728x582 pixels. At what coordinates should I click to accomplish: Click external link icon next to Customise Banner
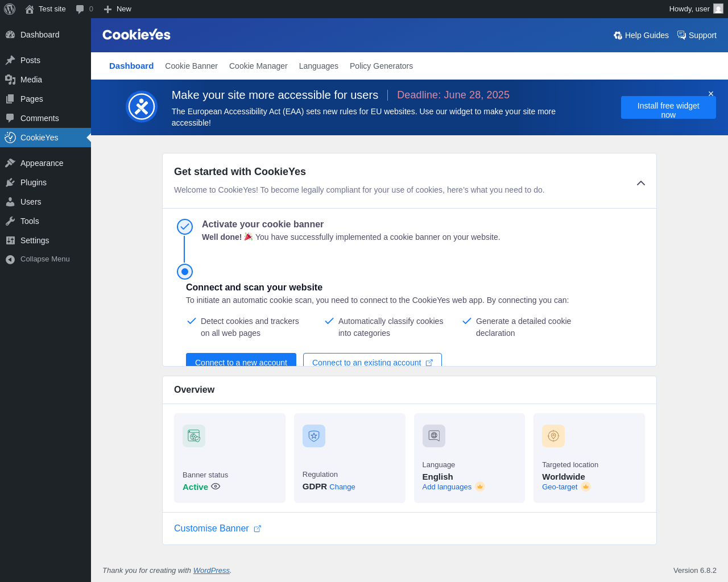[x=258, y=529]
